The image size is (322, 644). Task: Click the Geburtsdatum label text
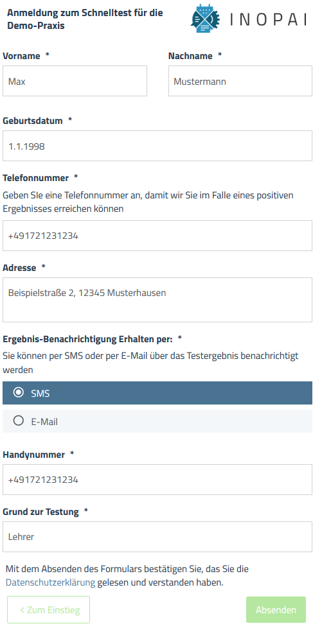pos(33,121)
